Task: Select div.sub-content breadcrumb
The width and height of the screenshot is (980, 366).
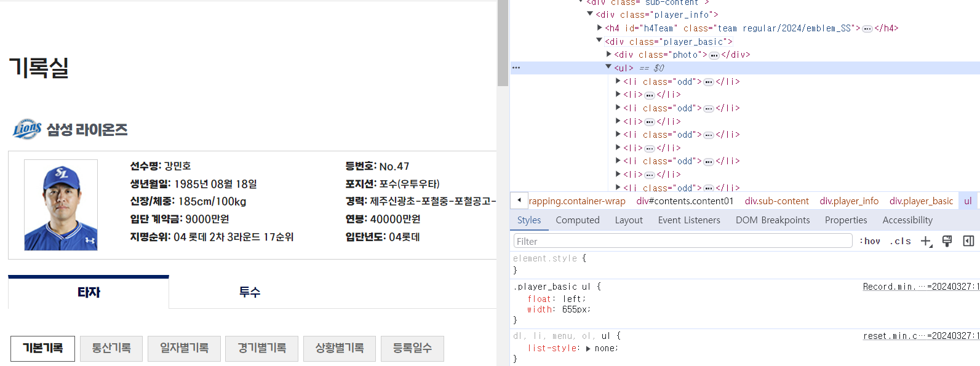Action: point(776,201)
